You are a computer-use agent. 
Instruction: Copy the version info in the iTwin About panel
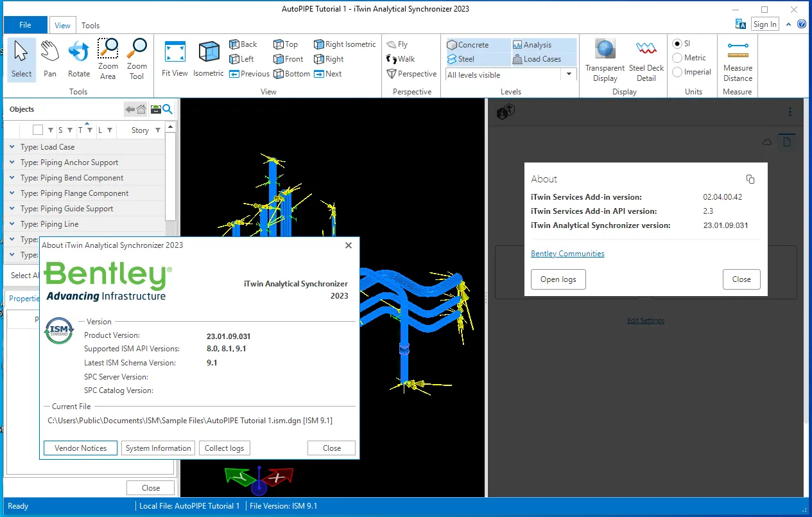tap(750, 179)
